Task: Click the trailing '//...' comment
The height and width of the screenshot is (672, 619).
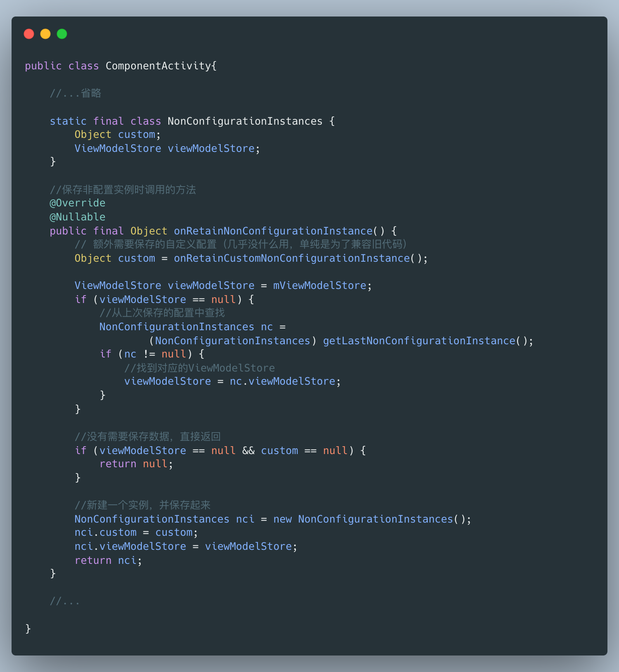Action: pyautogui.click(x=65, y=601)
